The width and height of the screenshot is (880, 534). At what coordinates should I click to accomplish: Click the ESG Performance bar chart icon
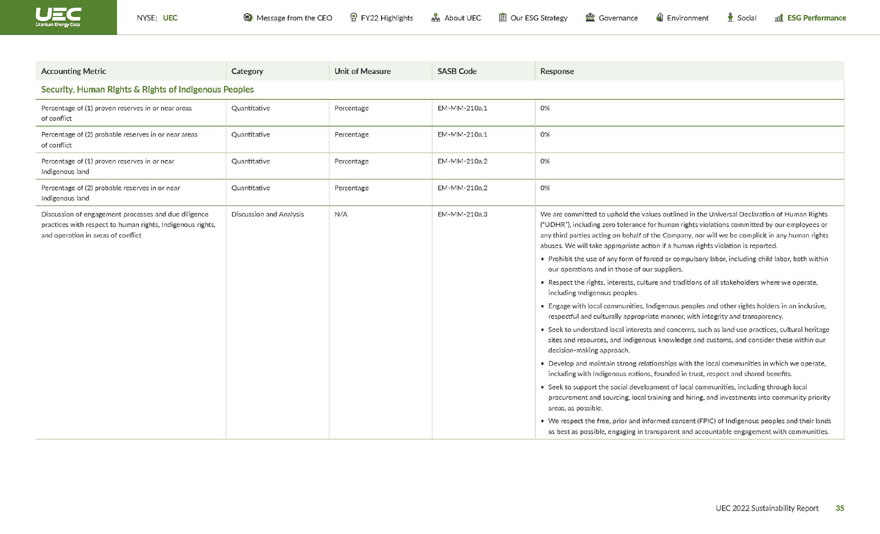coord(779,18)
